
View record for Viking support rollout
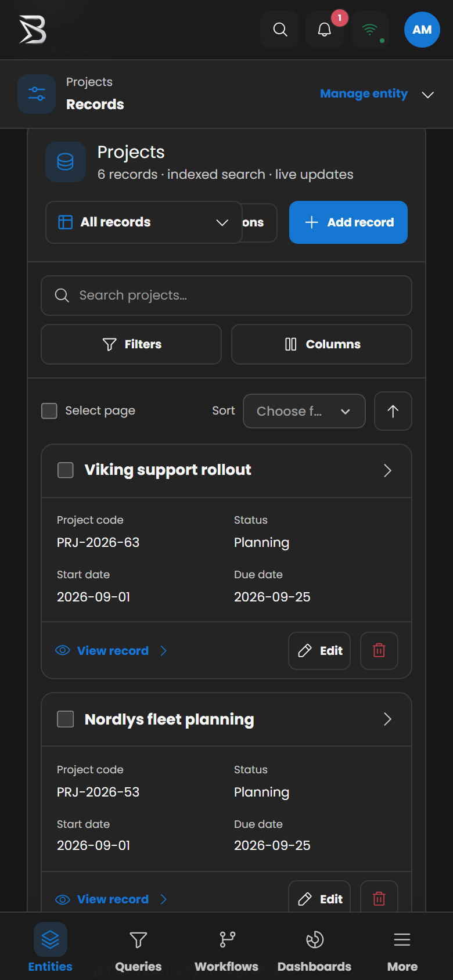112,651
